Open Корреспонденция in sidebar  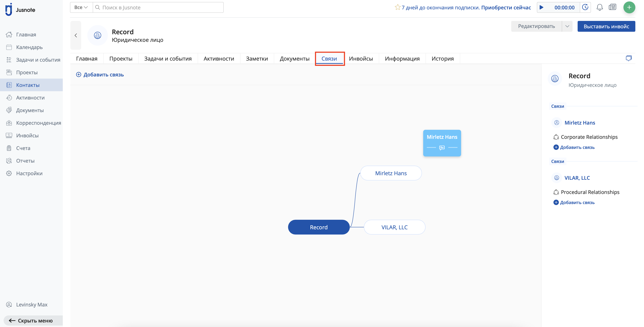click(x=38, y=123)
